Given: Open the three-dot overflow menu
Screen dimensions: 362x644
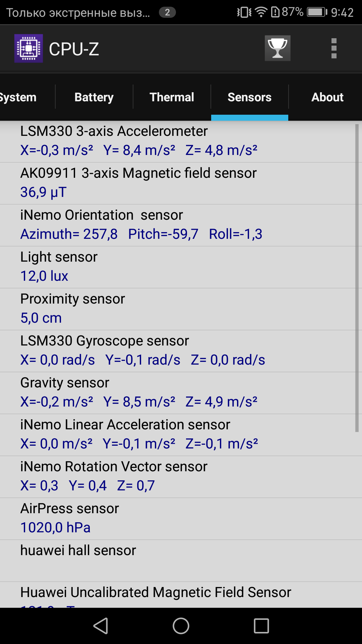Looking at the screenshot, I should point(334,48).
